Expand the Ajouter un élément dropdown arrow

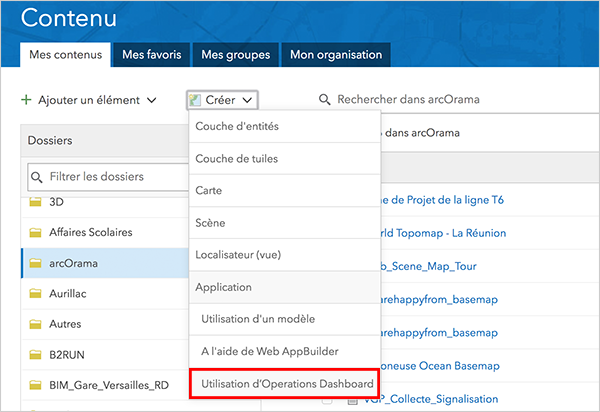coord(151,100)
